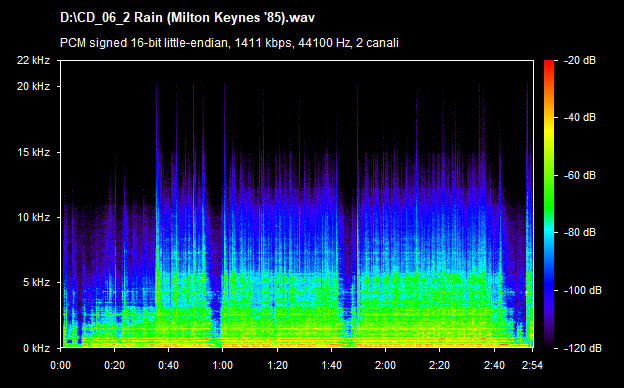Screen dimensions: 624x388
Task: Click the -60 dB scale label
Action: (x=580, y=175)
